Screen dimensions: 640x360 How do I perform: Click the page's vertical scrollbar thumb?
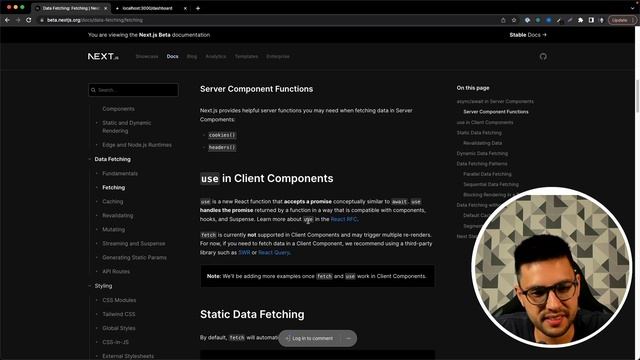[637, 95]
